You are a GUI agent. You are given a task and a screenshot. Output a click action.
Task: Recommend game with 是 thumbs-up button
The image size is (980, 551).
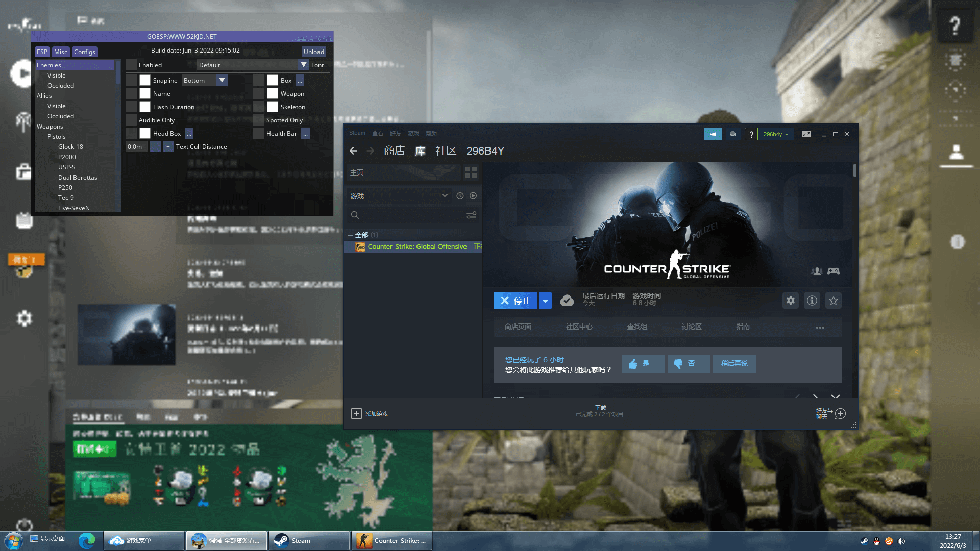point(643,364)
